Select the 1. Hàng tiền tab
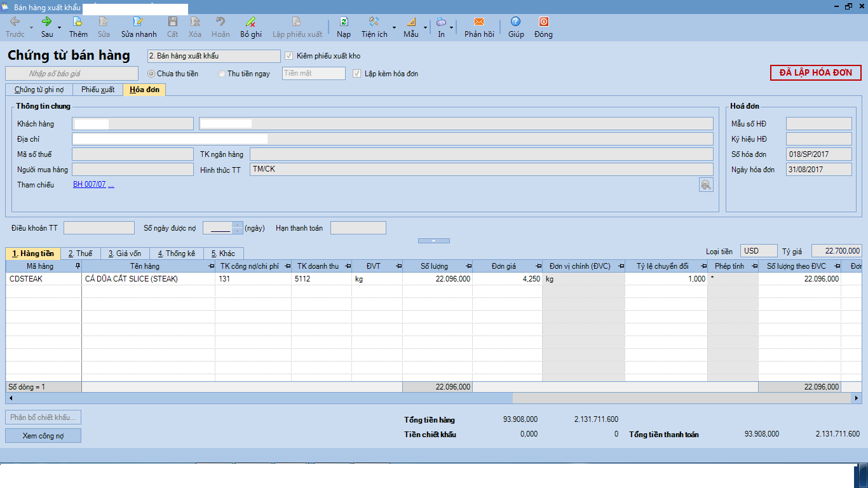Viewport: 868px width, 488px height. (33, 254)
